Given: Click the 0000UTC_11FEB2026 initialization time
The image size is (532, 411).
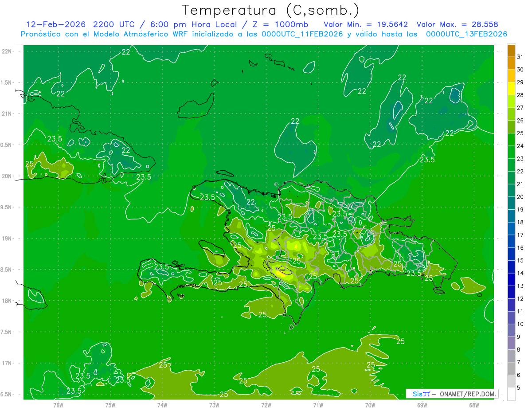Looking at the screenshot, I should pos(301,34).
